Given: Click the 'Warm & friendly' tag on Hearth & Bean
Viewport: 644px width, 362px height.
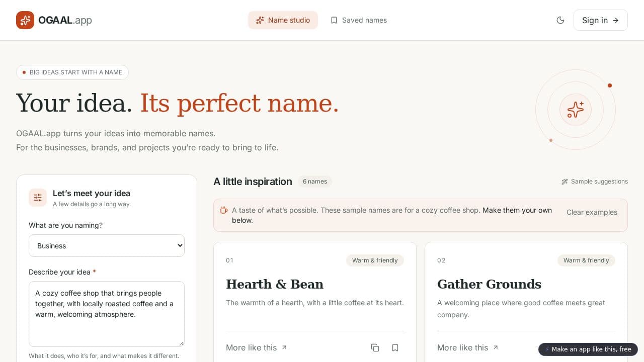Looking at the screenshot, I should pyautogui.click(x=375, y=260).
